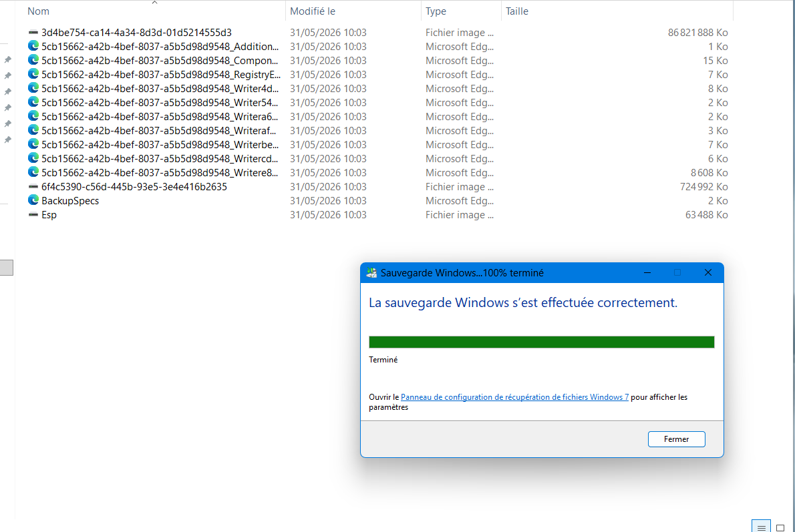Click the modified date in the Esp row
The image size is (795, 532).
[328, 215]
